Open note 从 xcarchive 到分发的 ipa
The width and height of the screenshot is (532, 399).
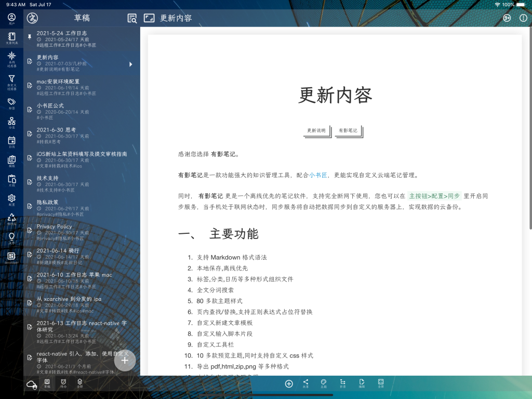tap(82, 304)
